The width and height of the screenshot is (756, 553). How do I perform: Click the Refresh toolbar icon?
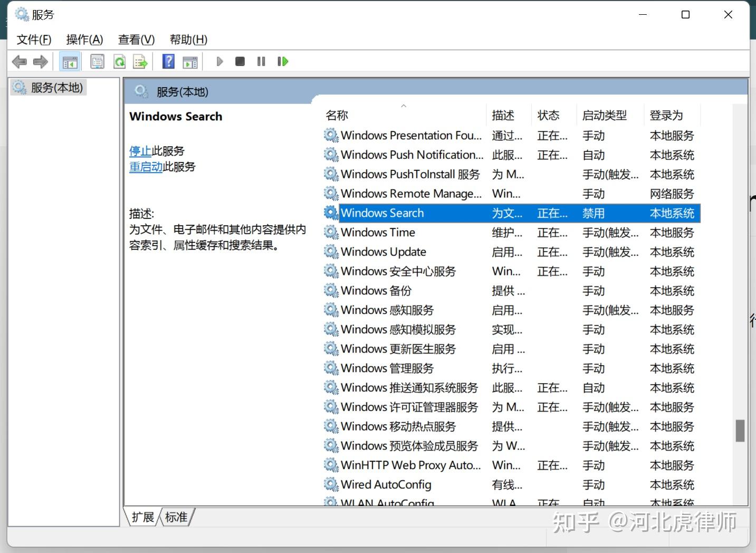click(120, 62)
